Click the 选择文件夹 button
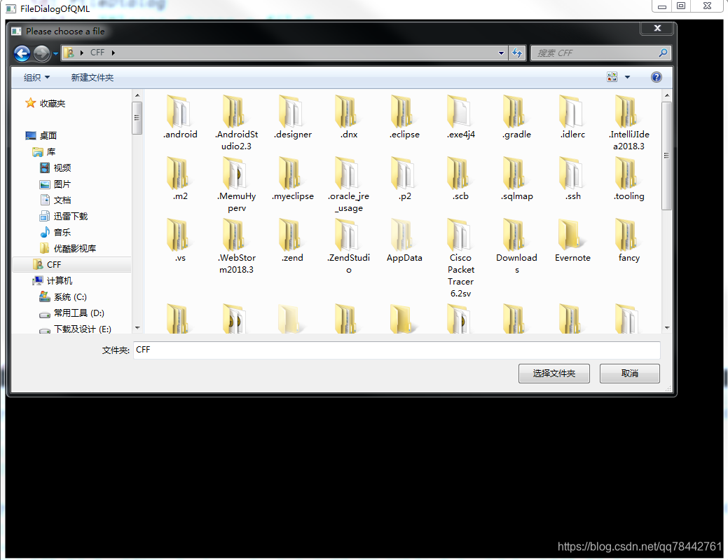728x560 pixels. click(554, 374)
